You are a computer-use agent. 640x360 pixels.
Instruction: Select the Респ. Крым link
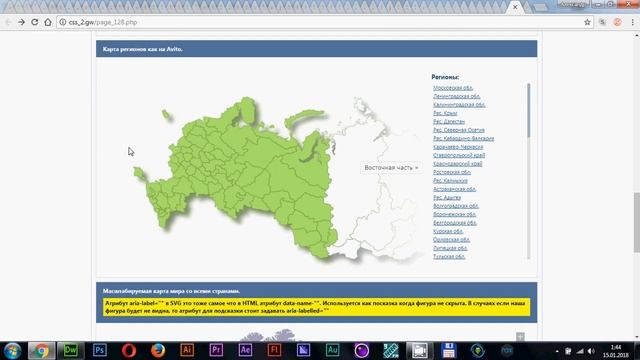(x=445, y=113)
